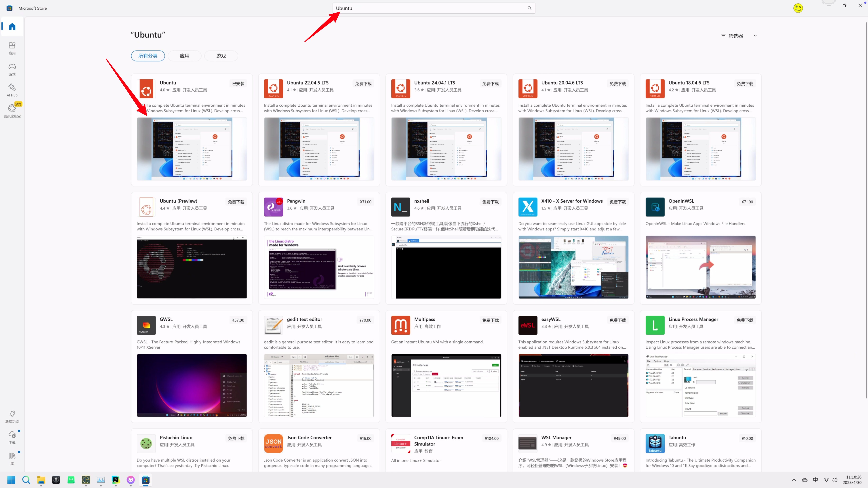Open PyCharm from the taskbar
This screenshot has height=488, width=868.
116,480
